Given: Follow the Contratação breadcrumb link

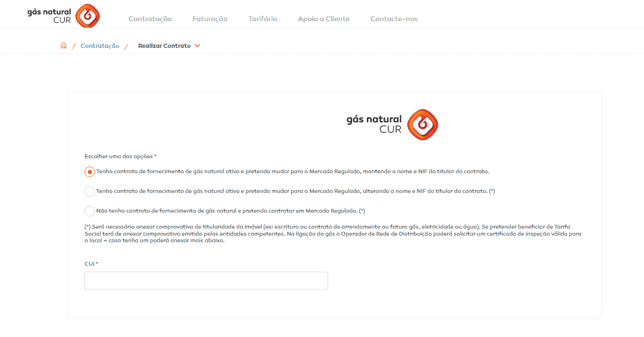Looking at the screenshot, I should (100, 46).
